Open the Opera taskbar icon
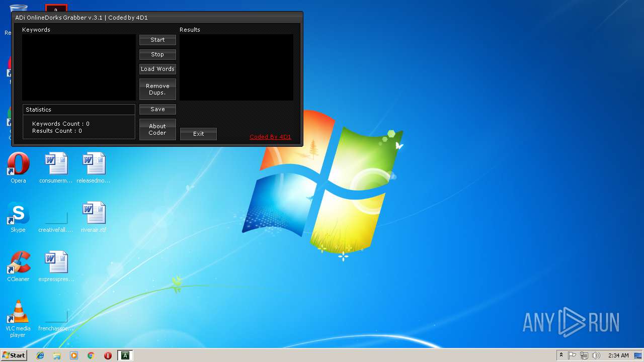 coord(108,355)
